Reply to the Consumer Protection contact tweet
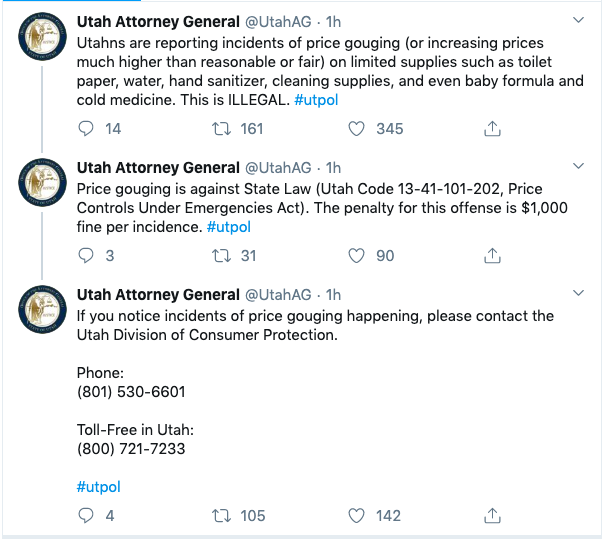604x539 pixels. click(86, 516)
